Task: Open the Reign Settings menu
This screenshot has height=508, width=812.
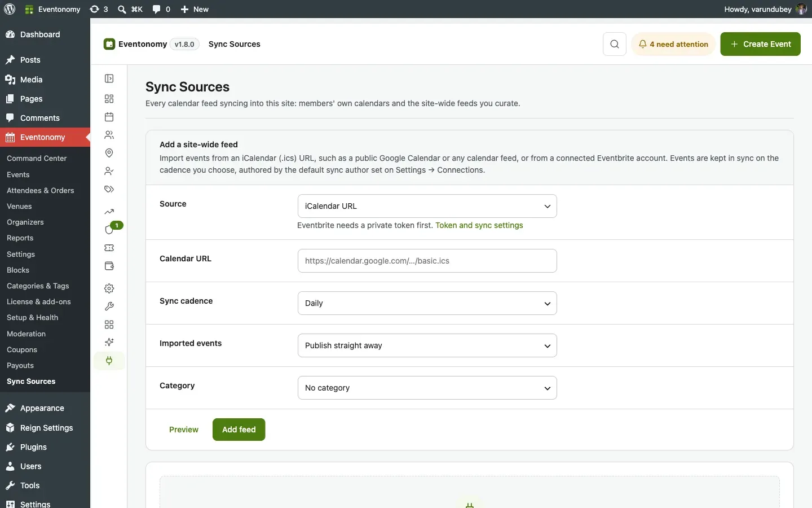Action: (x=45, y=428)
